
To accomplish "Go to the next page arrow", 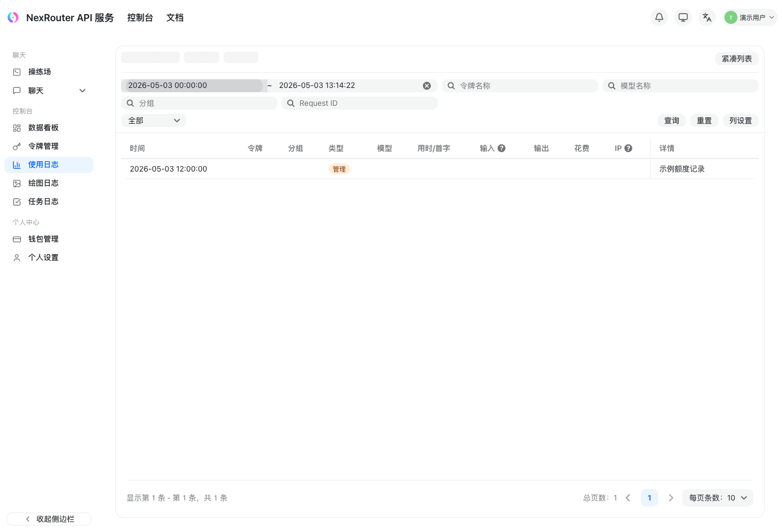I will 671,498.
